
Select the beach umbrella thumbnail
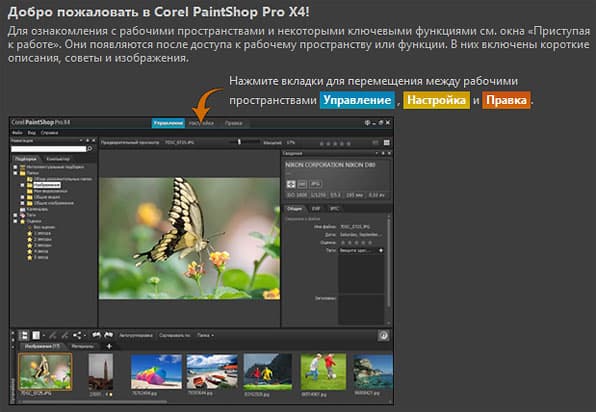click(x=156, y=372)
